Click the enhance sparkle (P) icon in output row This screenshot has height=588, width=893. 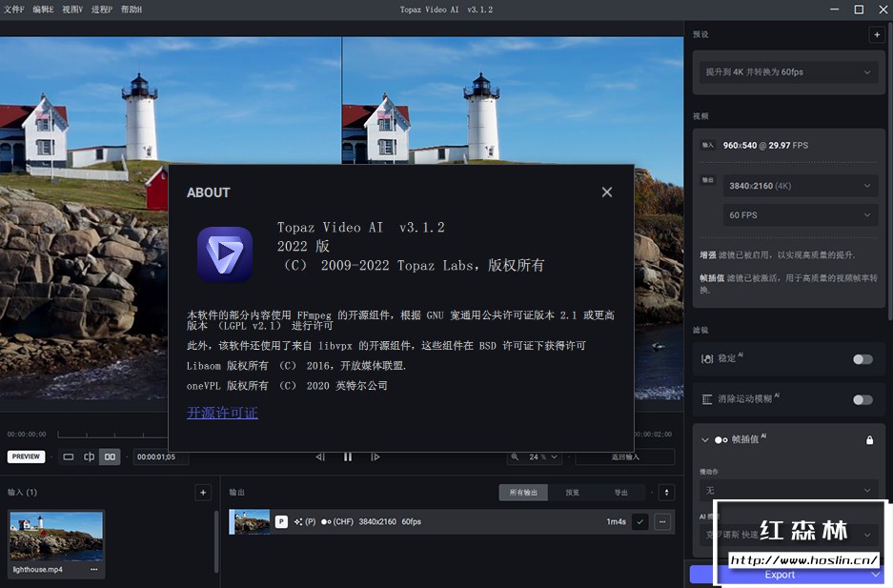tap(305, 521)
